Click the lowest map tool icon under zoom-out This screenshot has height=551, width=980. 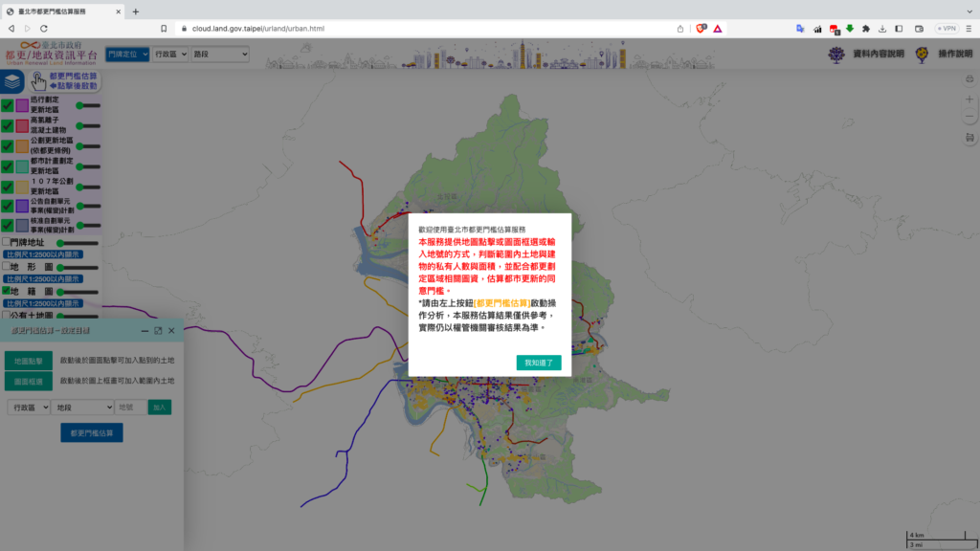[969, 138]
